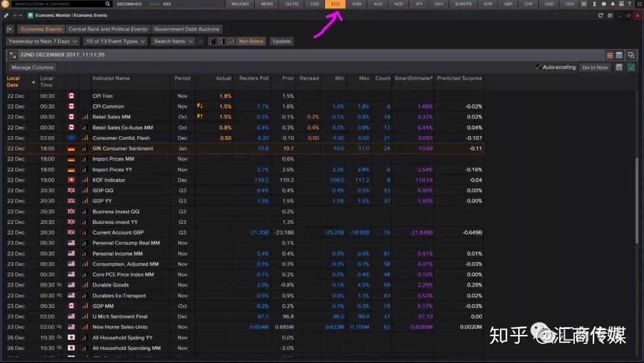The image size is (644, 363).
Task: Open the notifications bell icon
Action: pyautogui.click(x=612, y=4)
